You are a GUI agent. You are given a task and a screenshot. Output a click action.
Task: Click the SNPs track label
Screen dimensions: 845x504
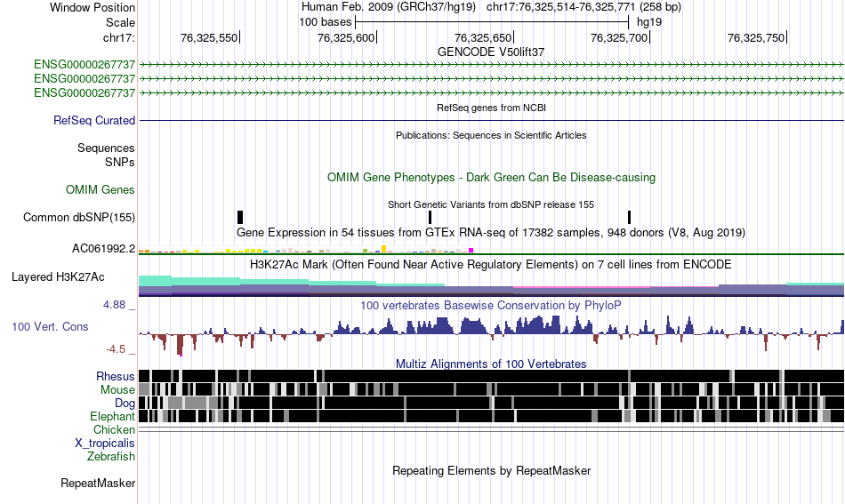(x=120, y=162)
